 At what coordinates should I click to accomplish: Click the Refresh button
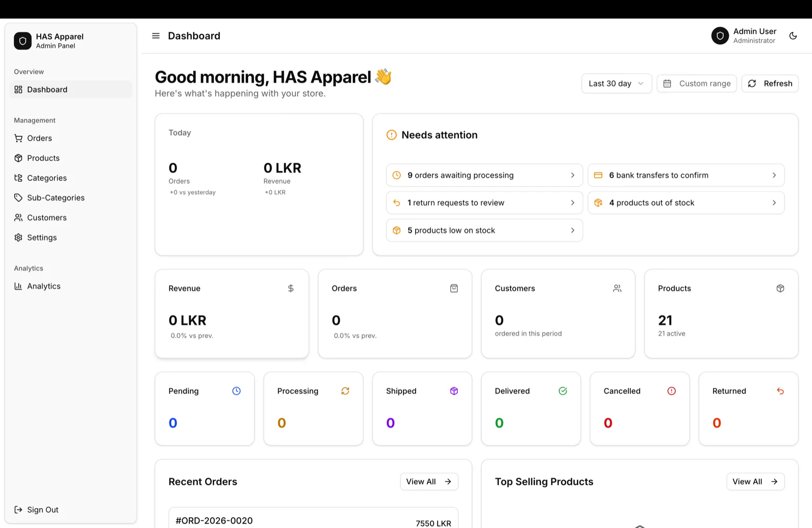[770, 84]
